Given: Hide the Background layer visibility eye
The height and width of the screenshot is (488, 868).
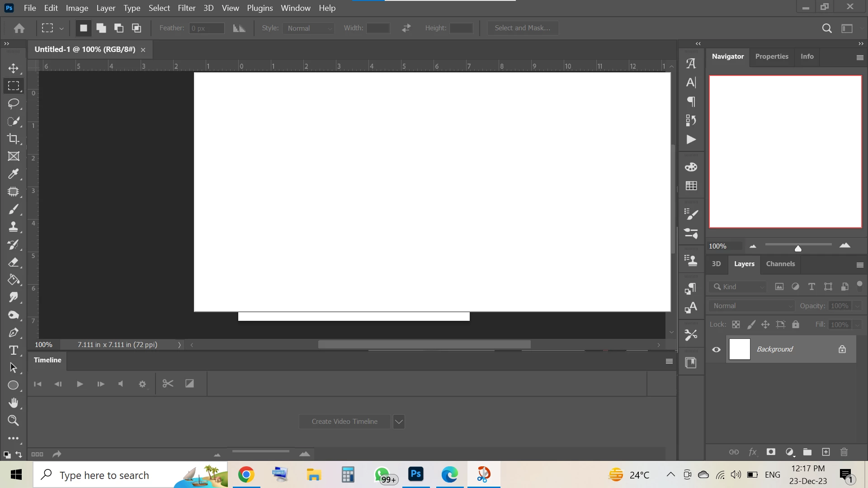Looking at the screenshot, I should (717, 349).
